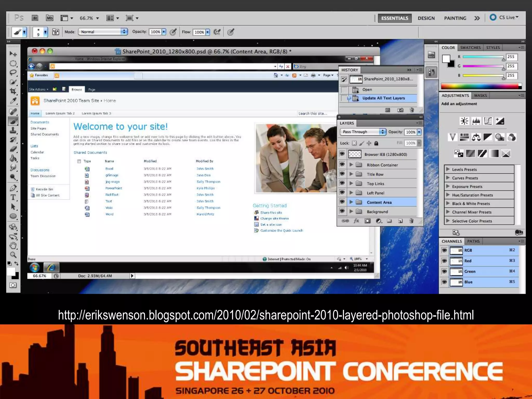Add Color Balance adjustment icon

click(x=476, y=137)
